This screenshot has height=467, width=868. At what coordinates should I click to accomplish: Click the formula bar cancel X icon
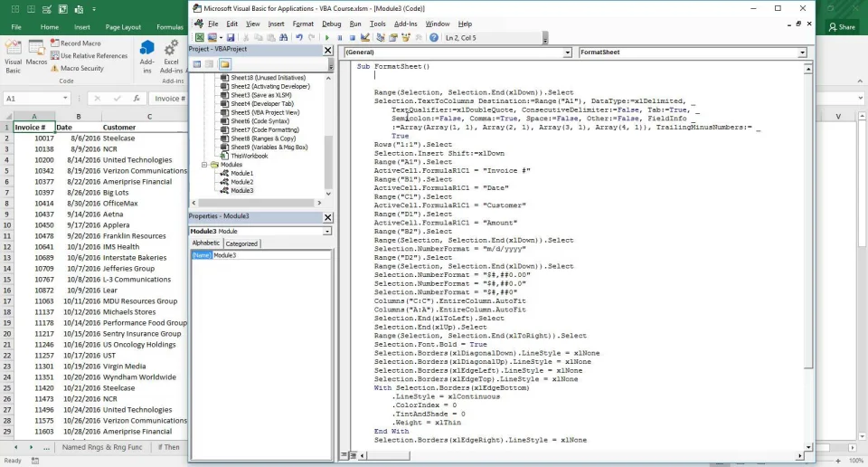coord(98,98)
